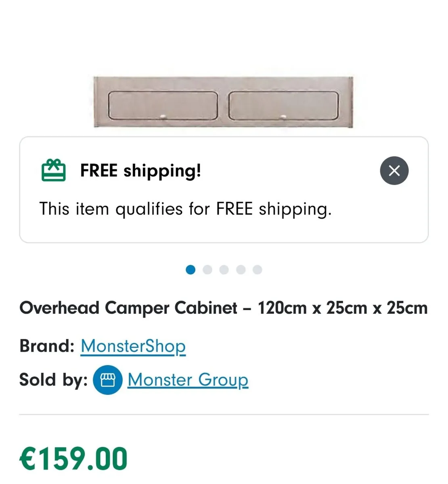Click the overhead camper cabinet photo
The width and height of the screenshot is (448, 484).
point(224,101)
